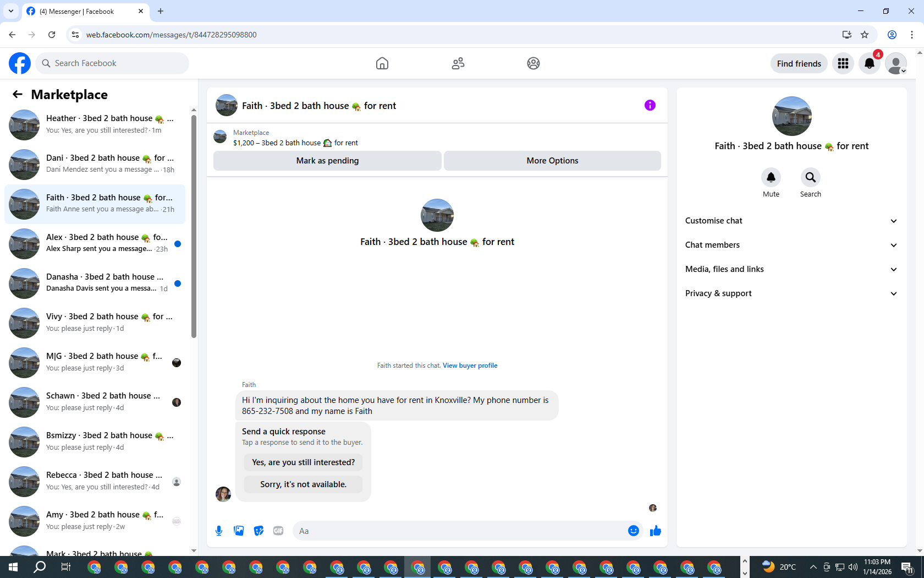The image size is (924, 578).
Task: Send a thumbs-up like
Action: 655,531
